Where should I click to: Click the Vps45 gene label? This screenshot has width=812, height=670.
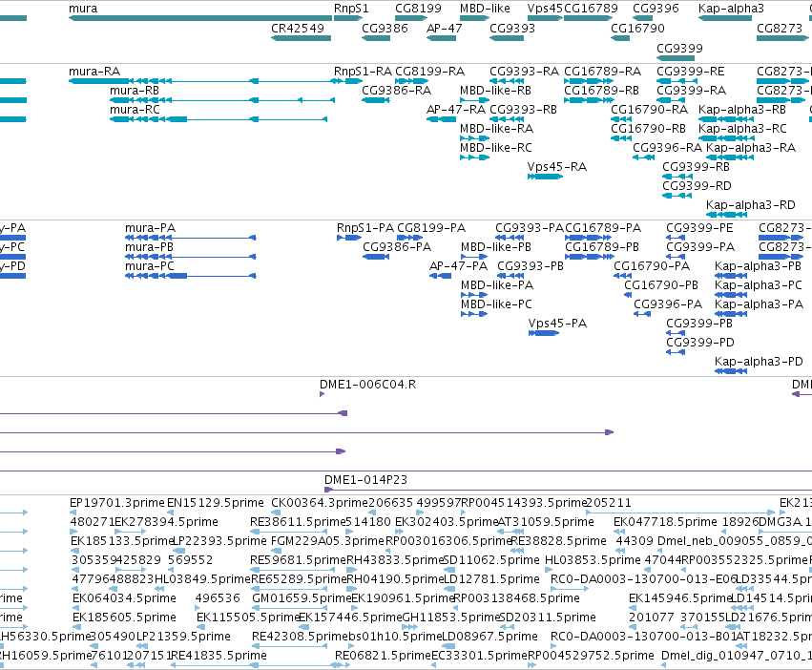545,9
